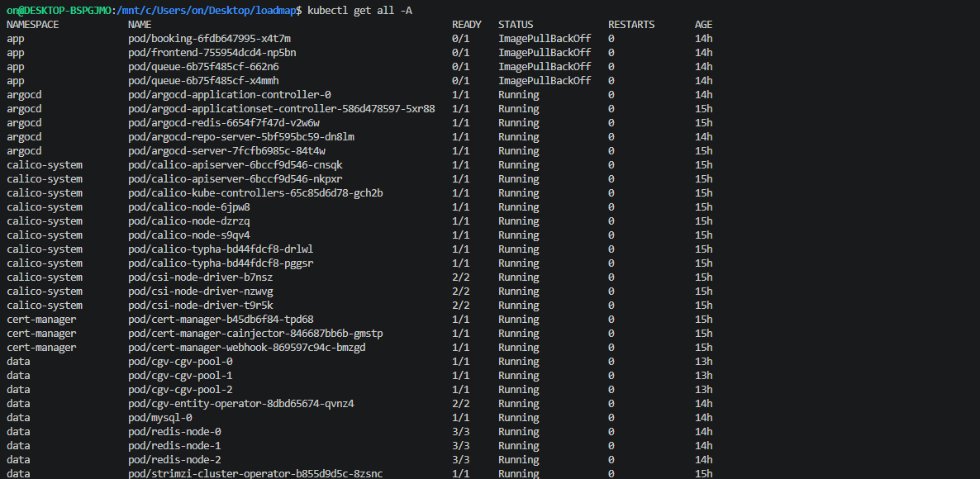Click the STATUS column header
This screenshot has width=980, height=479.
click(x=516, y=25)
